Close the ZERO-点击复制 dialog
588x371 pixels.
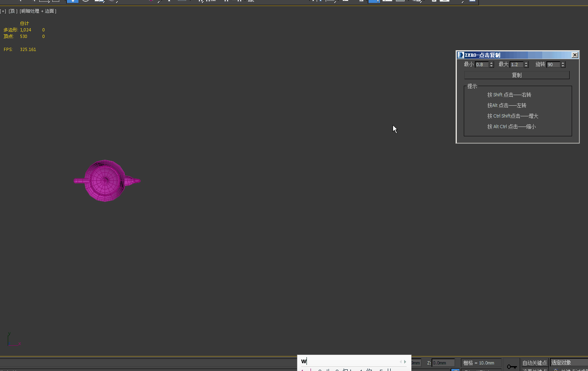click(575, 55)
